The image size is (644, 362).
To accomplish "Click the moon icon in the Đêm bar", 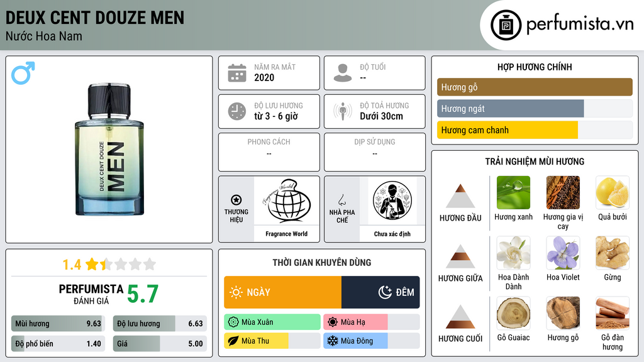I will (385, 292).
